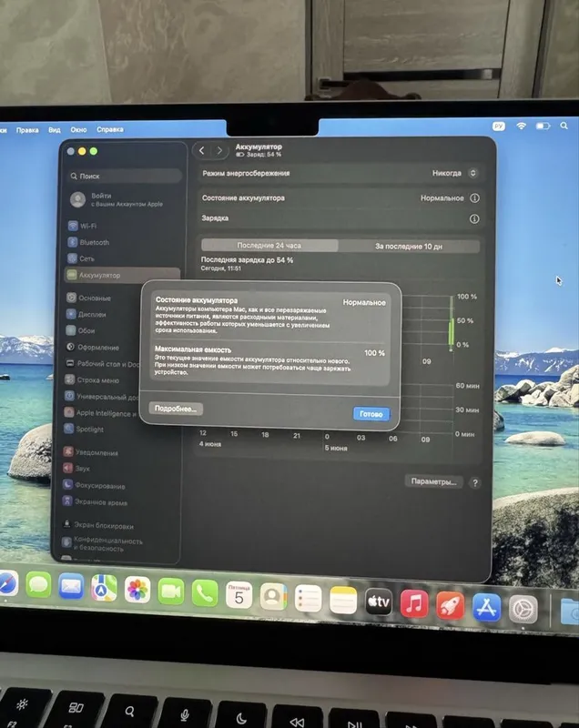The height and width of the screenshot is (728, 579).
Task: Launch Messages from the Dock
Action: click(x=38, y=585)
